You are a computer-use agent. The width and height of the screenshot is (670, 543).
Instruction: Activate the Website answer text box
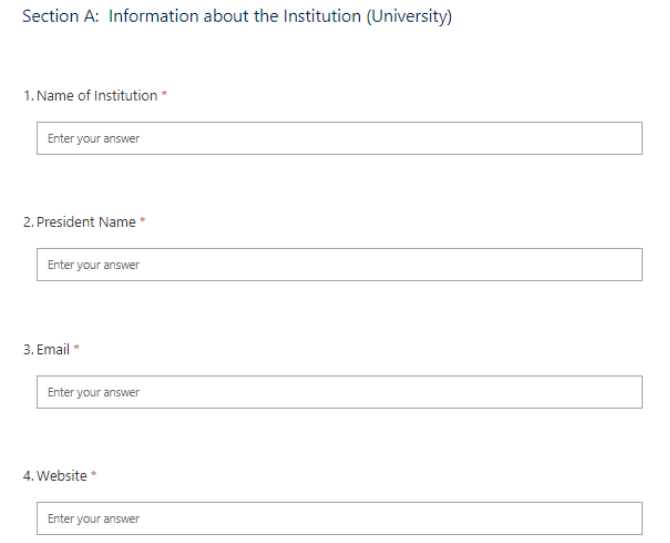(339, 518)
